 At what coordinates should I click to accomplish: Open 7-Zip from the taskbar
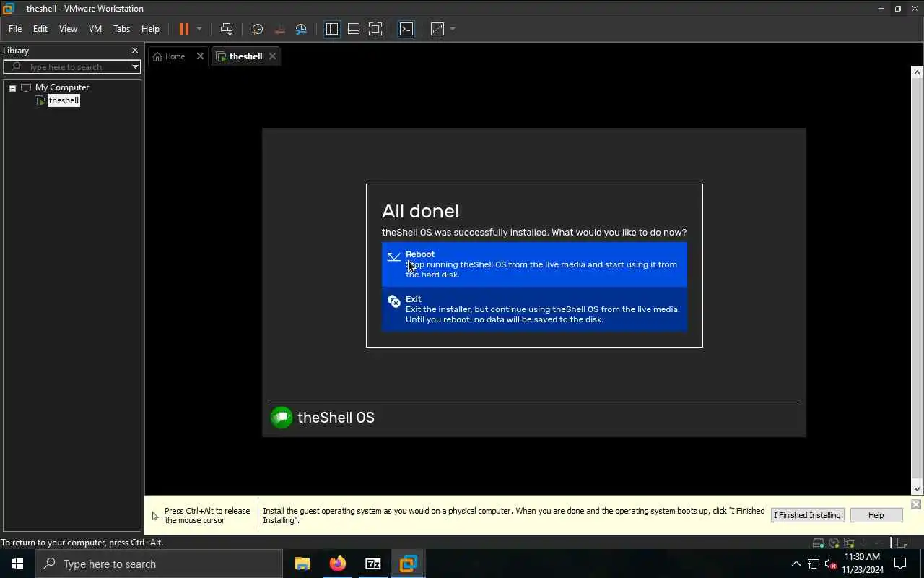click(372, 564)
